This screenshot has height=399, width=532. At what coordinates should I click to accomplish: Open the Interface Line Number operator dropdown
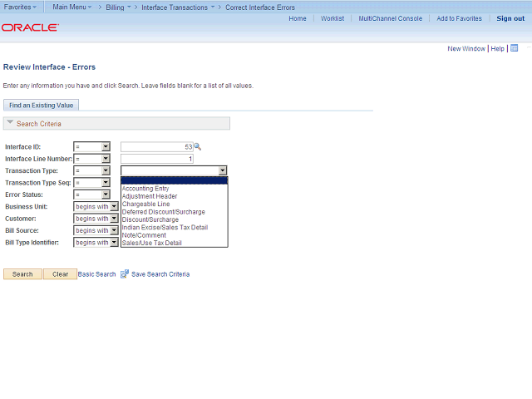click(92, 159)
